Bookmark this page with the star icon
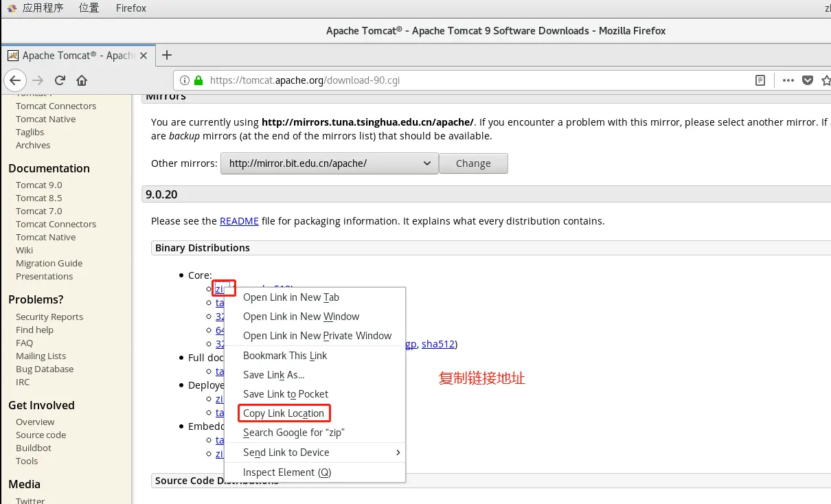This screenshot has width=831, height=504. [x=826, y=80]
